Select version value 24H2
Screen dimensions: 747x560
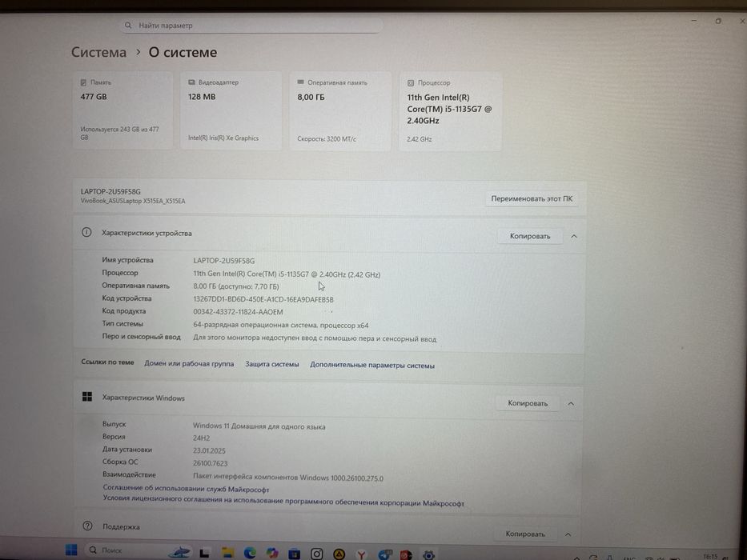(x=202, y=438)
